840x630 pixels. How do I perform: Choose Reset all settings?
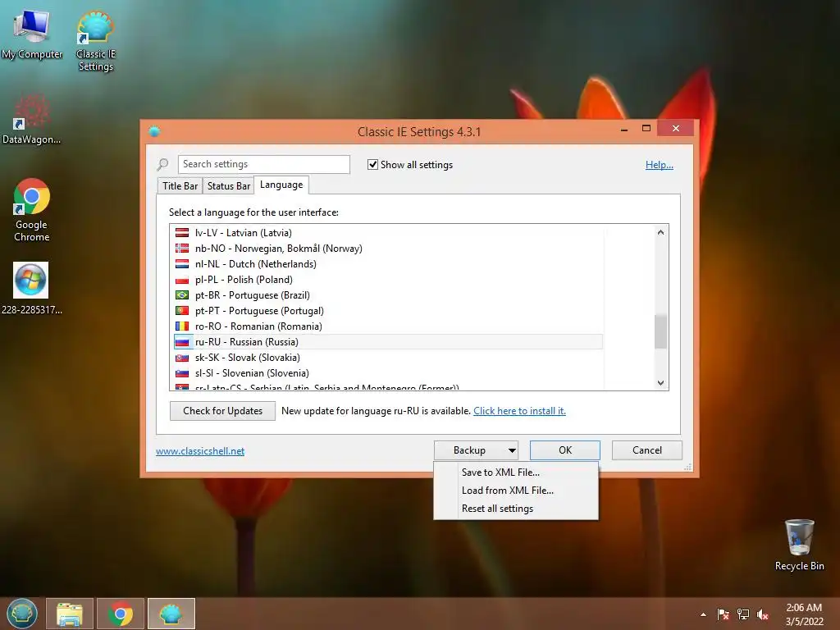click(x=497, y=509)
